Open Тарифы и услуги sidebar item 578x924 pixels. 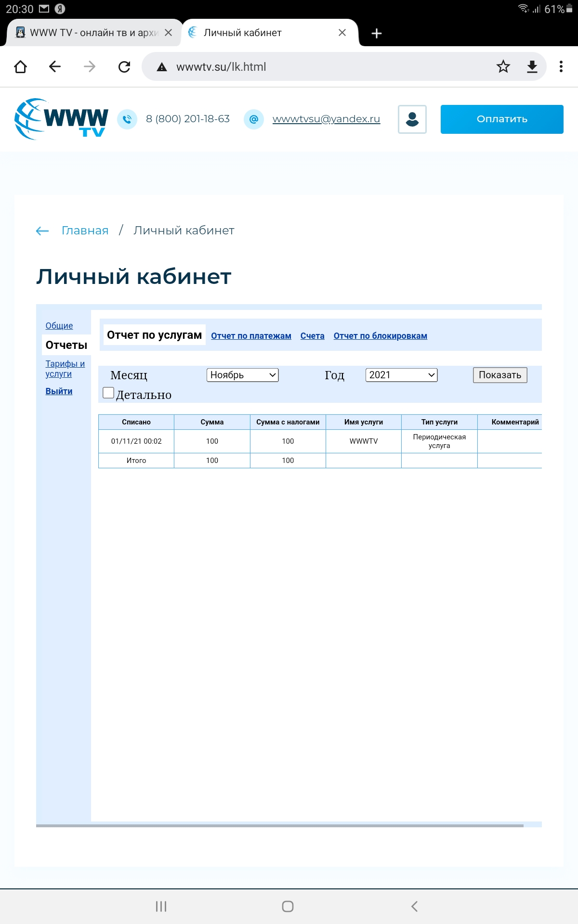click(x=65, y=369)
